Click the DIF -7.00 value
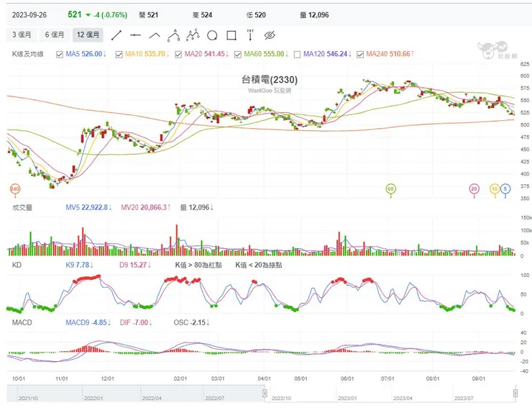 tap(136, 322)
